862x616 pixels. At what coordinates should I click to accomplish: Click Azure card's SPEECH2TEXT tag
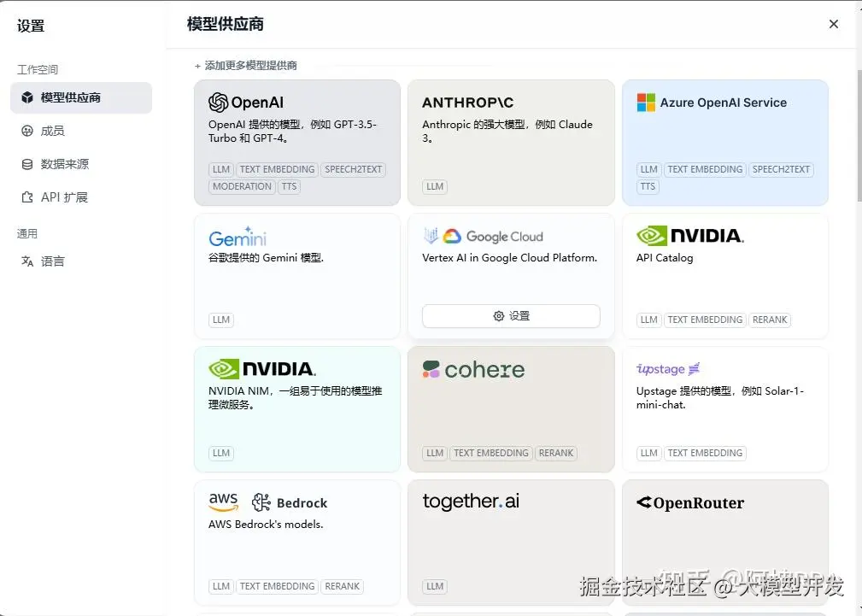pyautogui.click(x=781, y=169)
